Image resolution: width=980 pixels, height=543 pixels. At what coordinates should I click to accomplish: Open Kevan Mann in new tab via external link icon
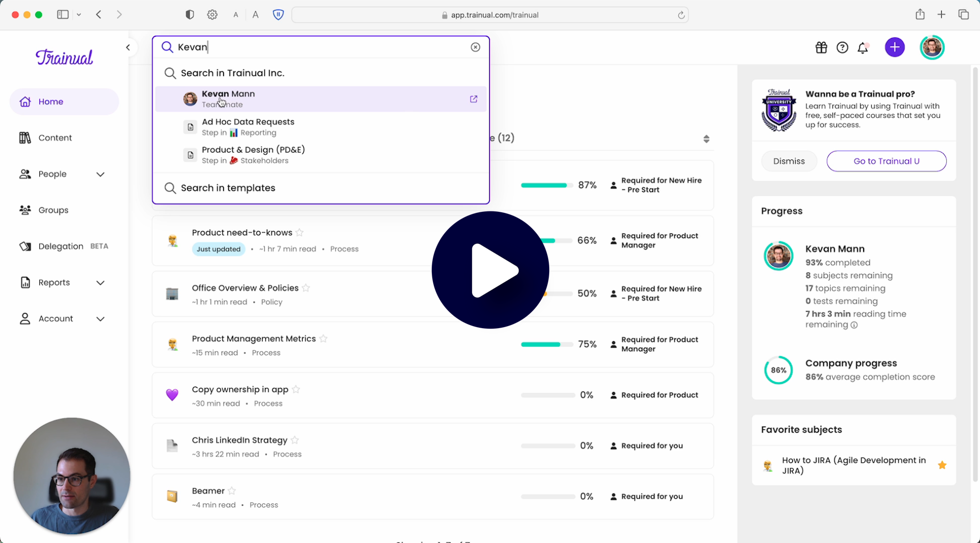[x=474, y=98]
